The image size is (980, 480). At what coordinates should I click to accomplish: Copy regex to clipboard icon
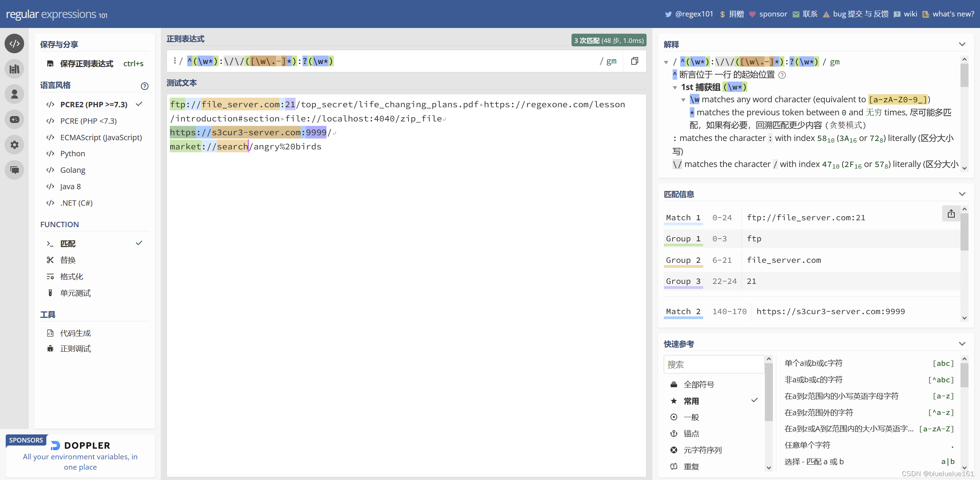(x=634, y=61)
